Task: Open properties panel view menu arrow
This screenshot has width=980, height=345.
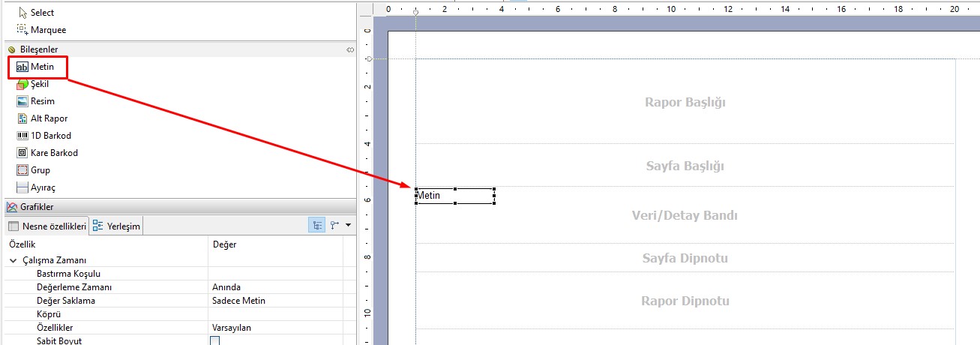Action: (349, 225)
